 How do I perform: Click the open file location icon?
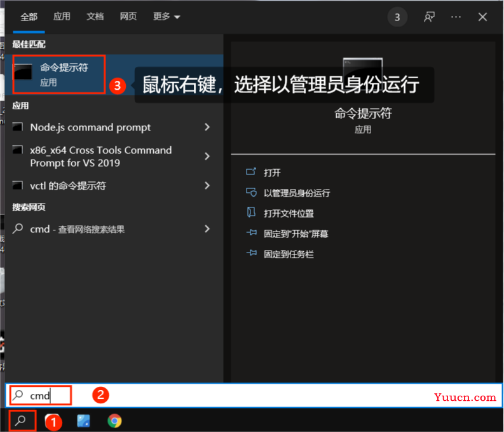click(x=251, y=213)
